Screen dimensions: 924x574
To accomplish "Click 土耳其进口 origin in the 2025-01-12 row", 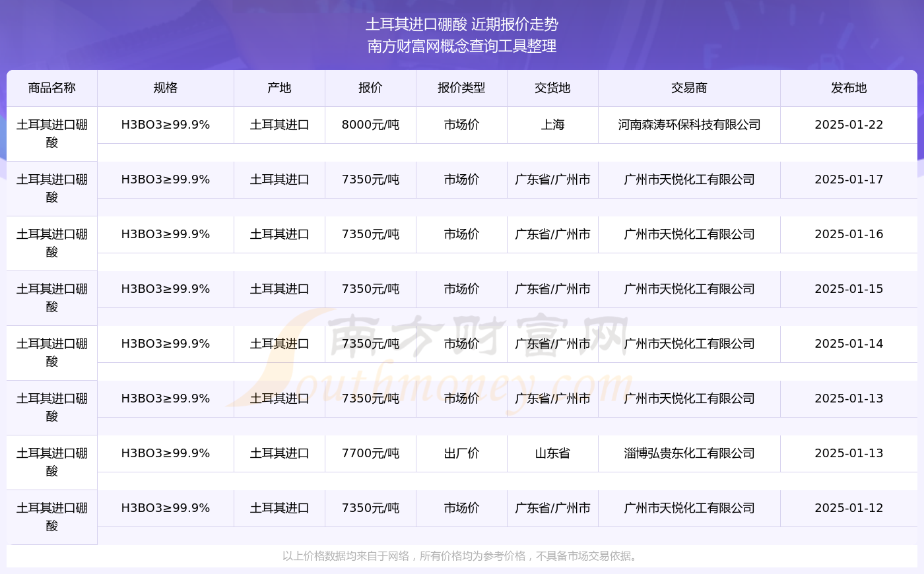I will click(279, 508).
